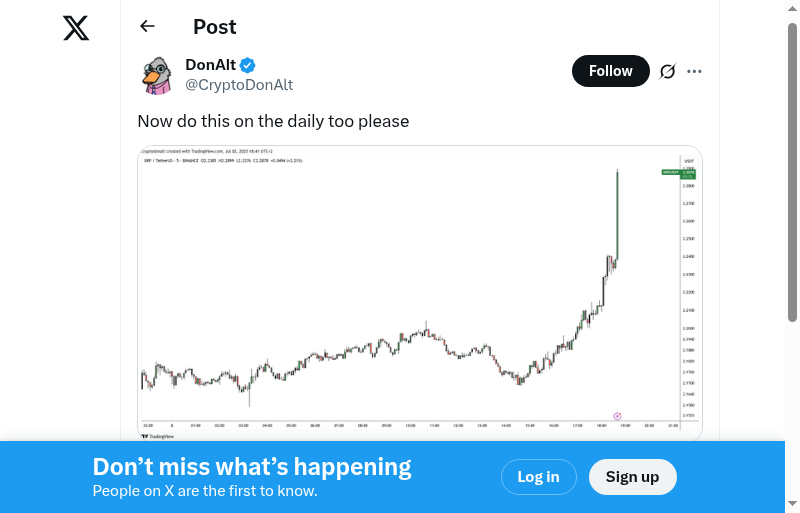Open the DonAlt display name link

[x=210, y=65]
